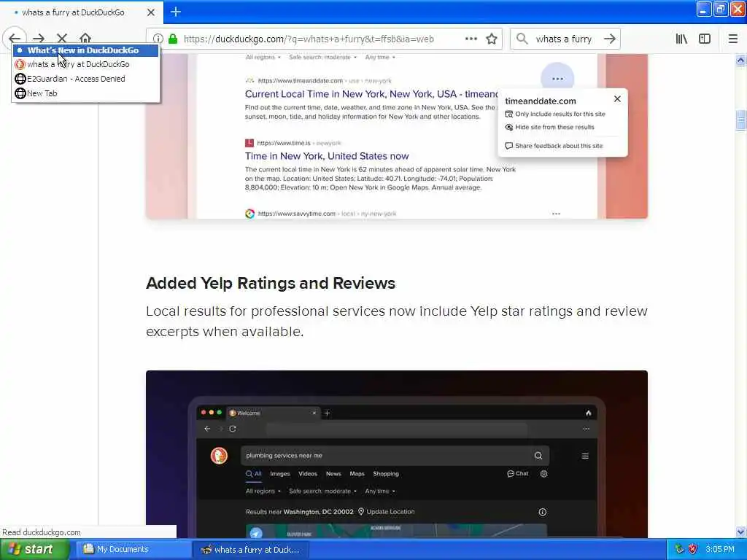Click the vertical scrollbar thumb

click(741, 120)
